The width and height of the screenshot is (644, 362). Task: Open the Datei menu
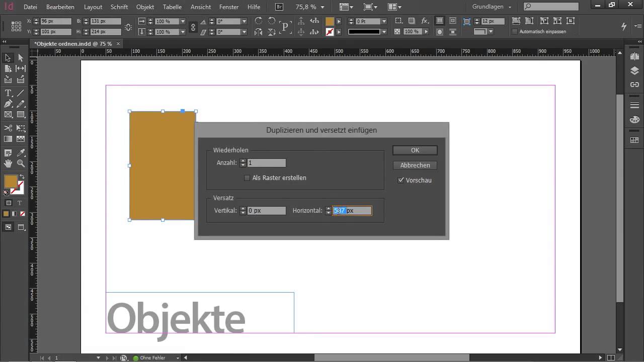pos(30,7)
